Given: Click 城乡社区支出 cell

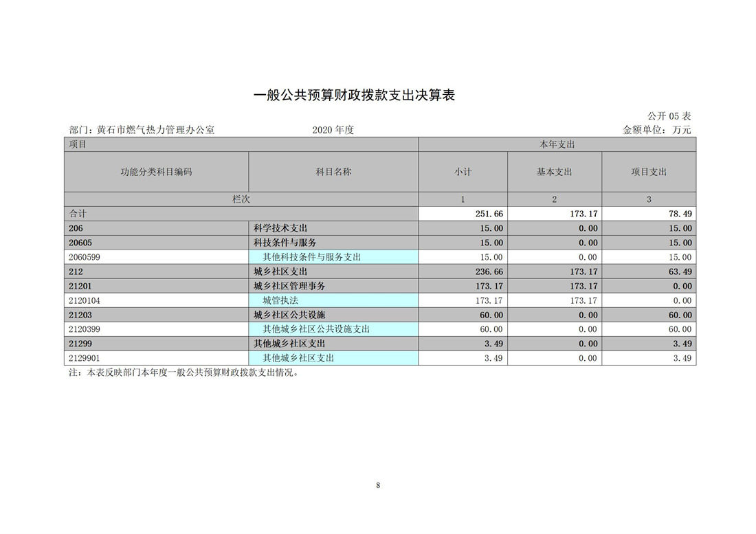Looking at the screenshot, I should pyautogui.click(x=333, y=272).
